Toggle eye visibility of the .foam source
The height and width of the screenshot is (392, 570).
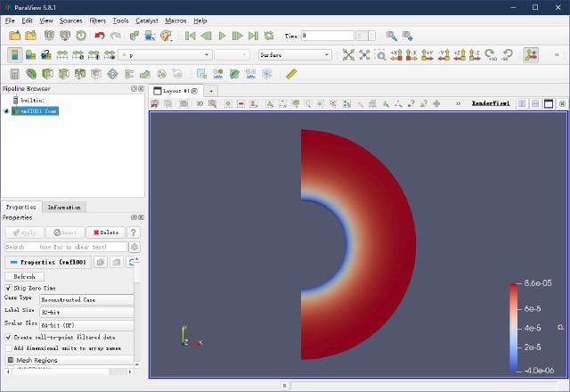6,110
